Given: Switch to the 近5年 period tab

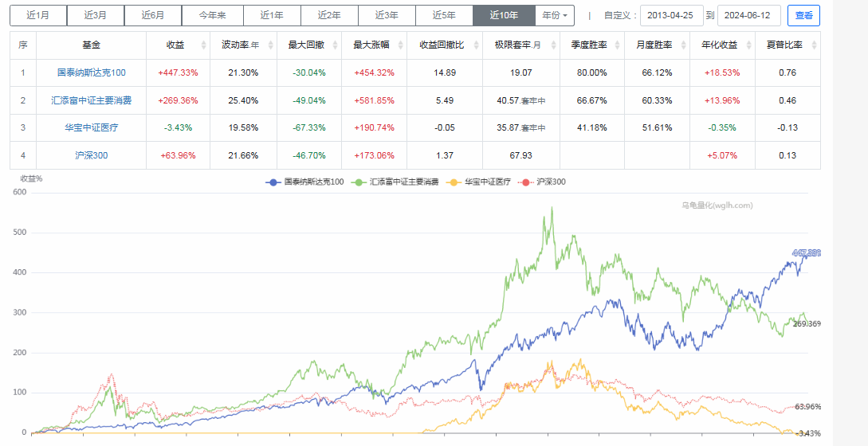Looking at the screenshot, I should click(x=444, y=15).
